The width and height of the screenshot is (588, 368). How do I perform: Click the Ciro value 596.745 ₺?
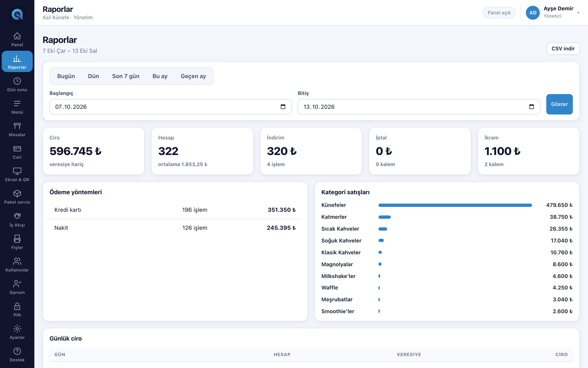75,151
